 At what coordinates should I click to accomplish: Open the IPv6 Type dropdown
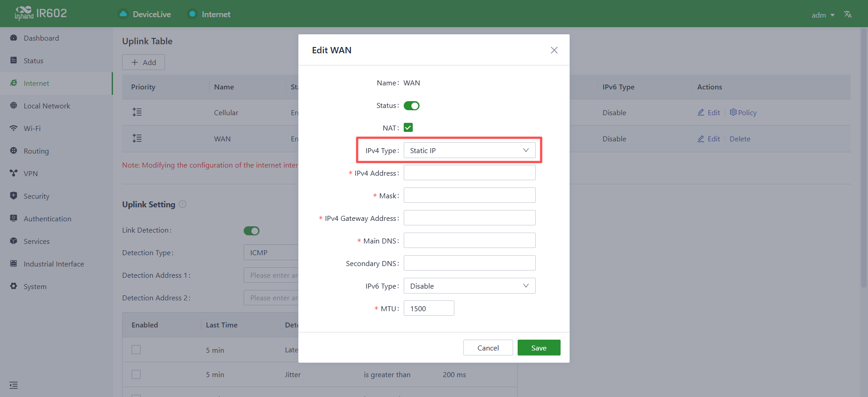click(x=469, y=286)
